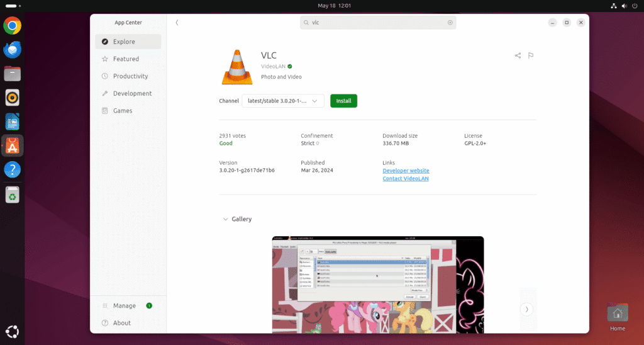Screen dimensions: 644x345
Task: Click the search magnifier icon
Action: click(306, 23)
